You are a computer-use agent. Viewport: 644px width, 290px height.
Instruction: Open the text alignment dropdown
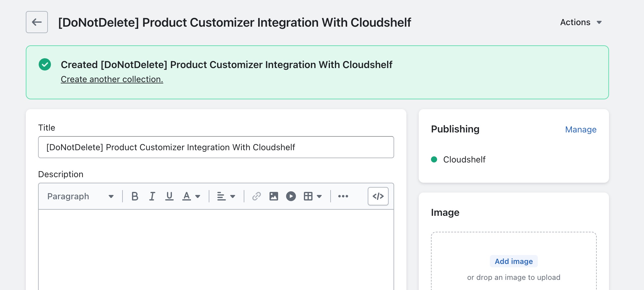click(x=226, y=196)
